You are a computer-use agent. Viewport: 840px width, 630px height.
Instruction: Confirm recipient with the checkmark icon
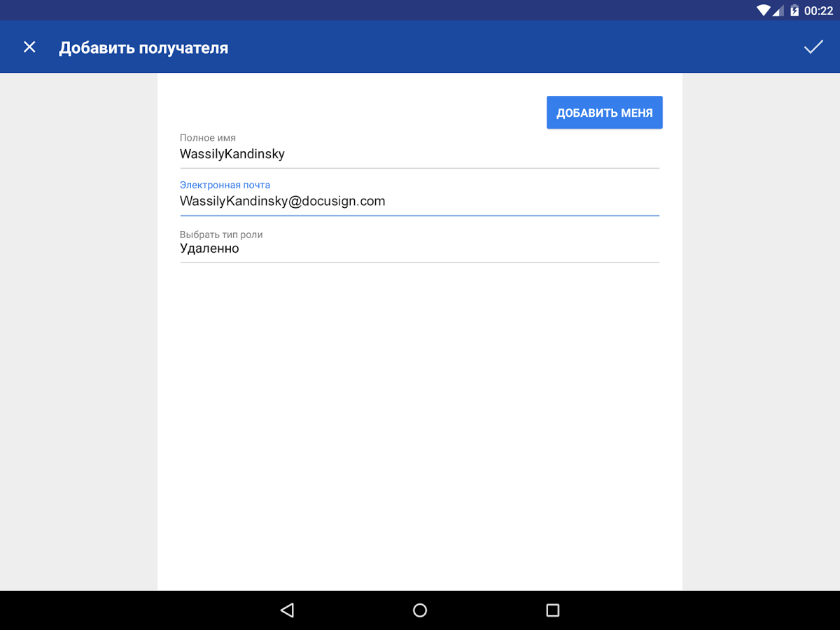pos(813,47)
